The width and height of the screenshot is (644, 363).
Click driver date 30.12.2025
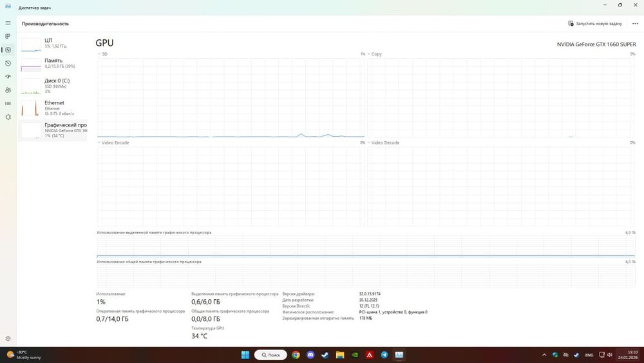point(368,300)
